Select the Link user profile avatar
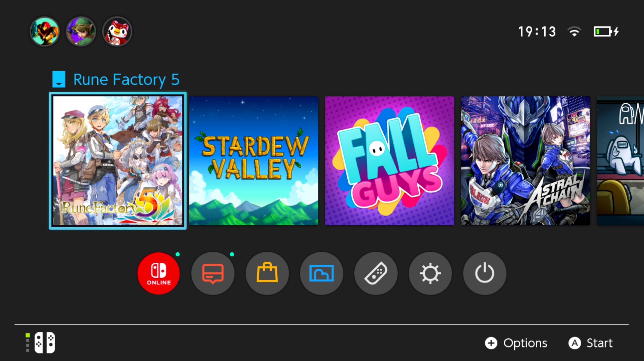 point(81,32)
